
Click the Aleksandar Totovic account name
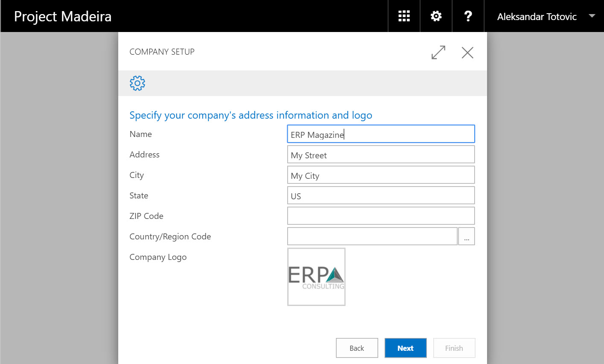coord(537,17)
